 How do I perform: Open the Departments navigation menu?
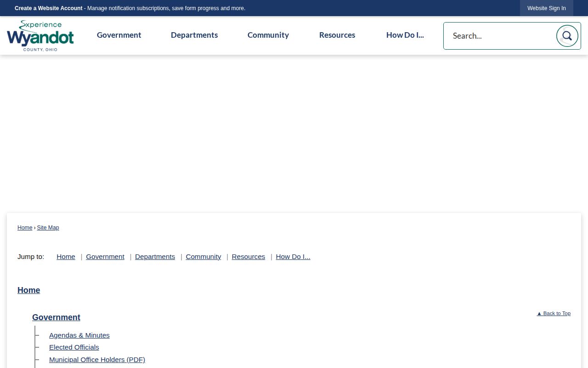click(x=194, y=35)
